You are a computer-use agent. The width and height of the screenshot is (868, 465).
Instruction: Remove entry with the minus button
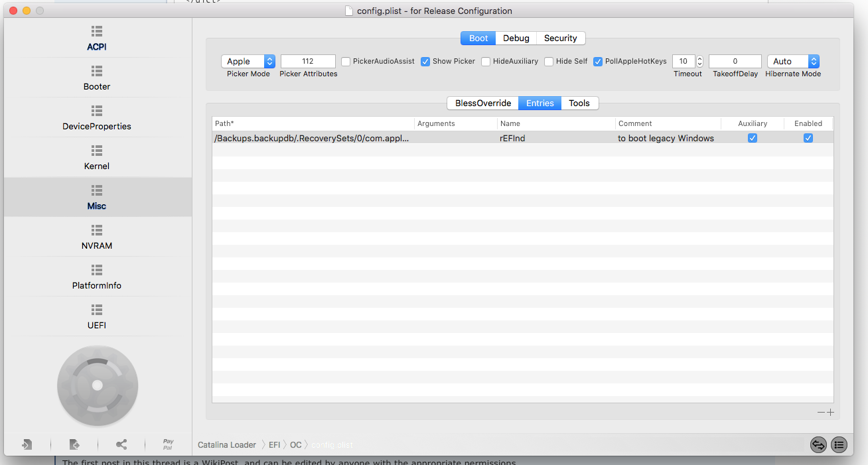(x=821, y=413)
